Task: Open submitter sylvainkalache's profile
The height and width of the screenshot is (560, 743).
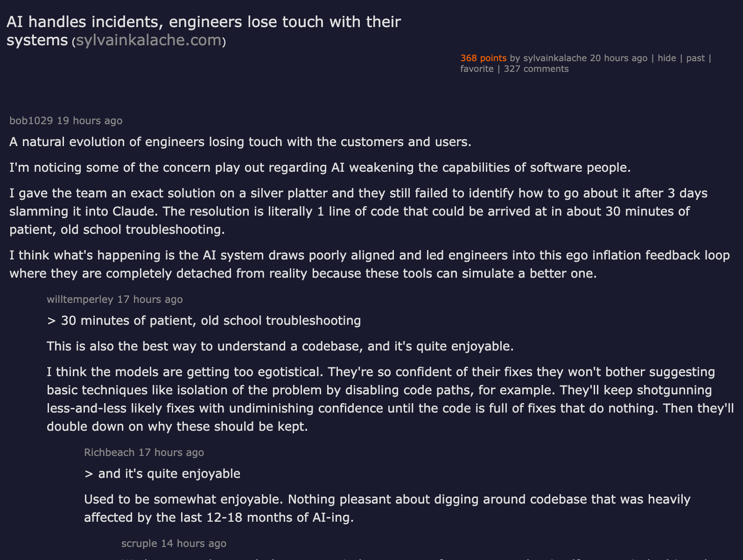Action: [x=554, y=58]
